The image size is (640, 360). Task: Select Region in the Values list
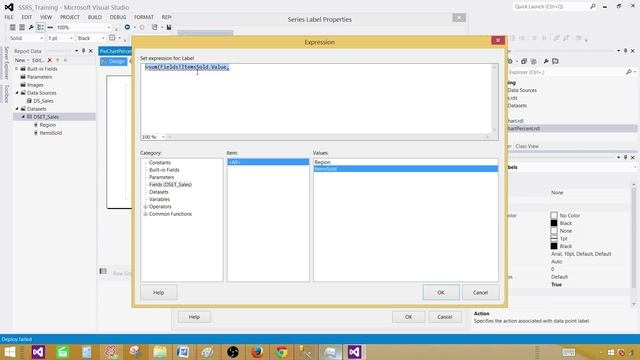(x=406, y=162)
